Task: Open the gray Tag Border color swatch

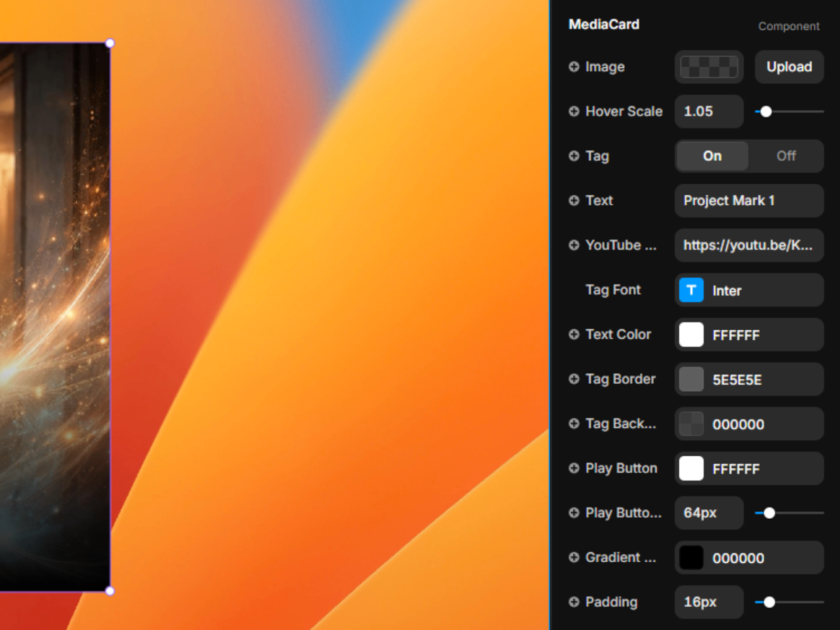Action: [691, 380]
